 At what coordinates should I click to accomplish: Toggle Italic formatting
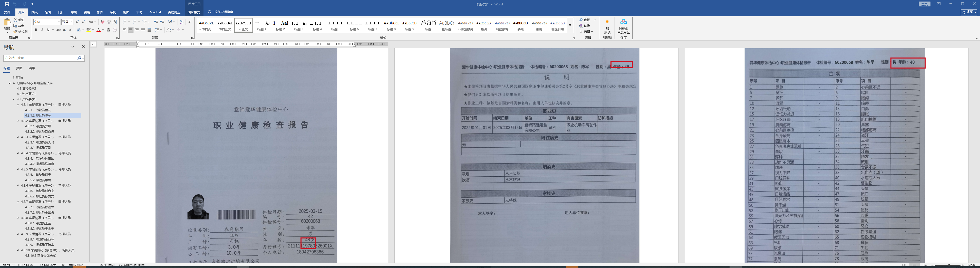[x=42, y=30]
